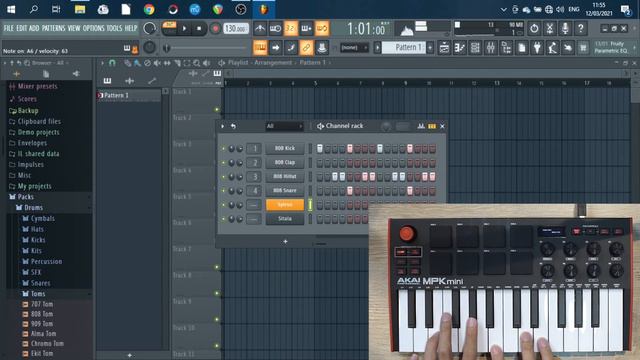The image size is (640, 360).
Task: Open the plugin picker plug icon
Action: point(537,48)
